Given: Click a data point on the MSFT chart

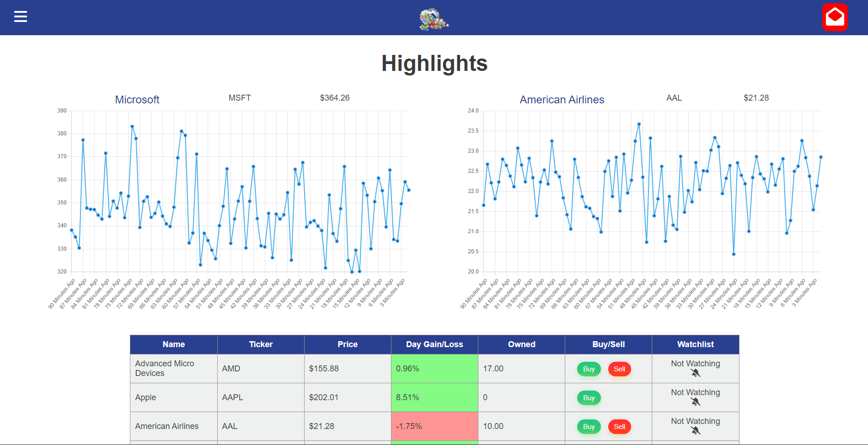Looking at the screenshot, I should coord(133,126).
